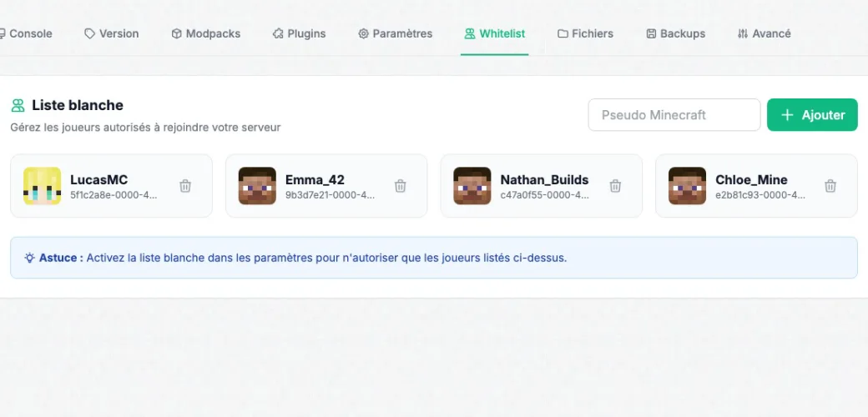Open the Fichiers tab
The image size is (868, 417).
585,33
